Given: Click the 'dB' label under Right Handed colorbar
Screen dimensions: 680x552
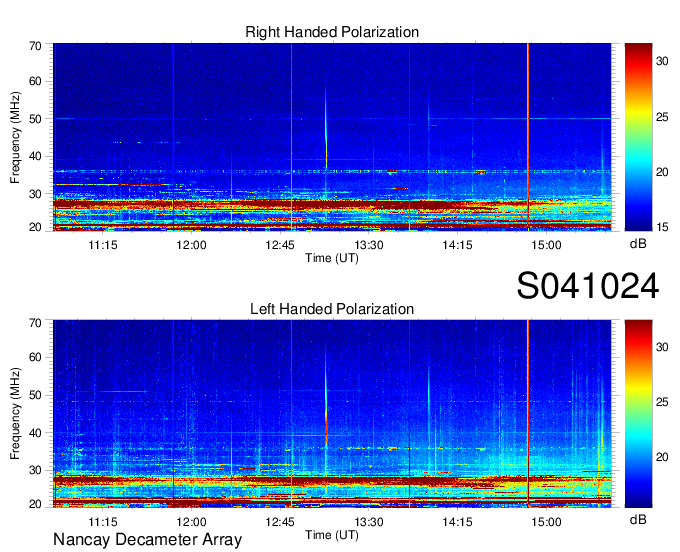Looking at the screenshot, I should pyautogui.click(x=638, y=243).
